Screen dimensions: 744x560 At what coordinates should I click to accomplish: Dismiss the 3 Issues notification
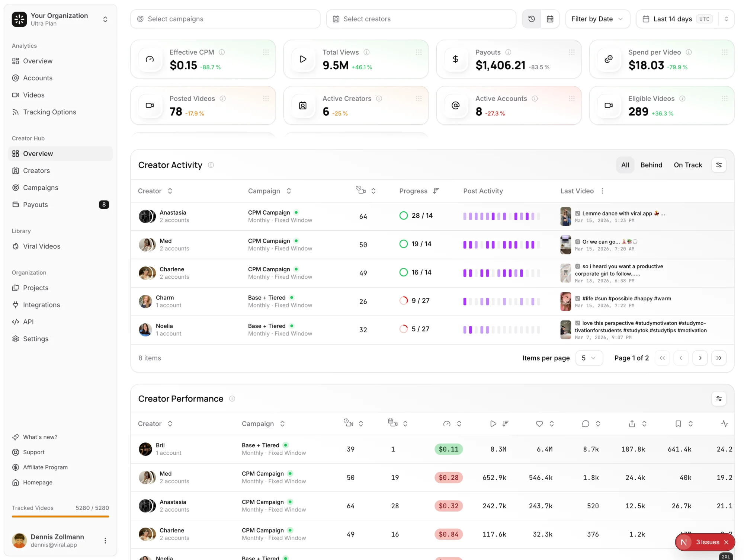click(x=727, y=542)
